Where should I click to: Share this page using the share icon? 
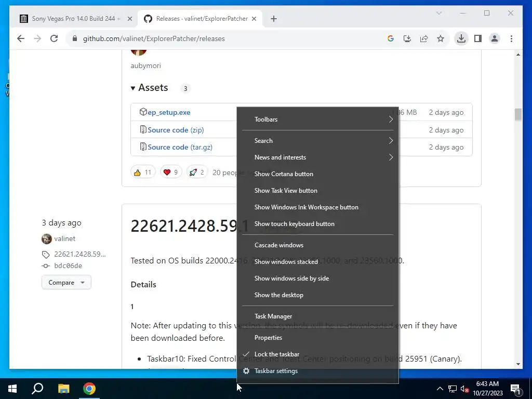coord(424,38)
